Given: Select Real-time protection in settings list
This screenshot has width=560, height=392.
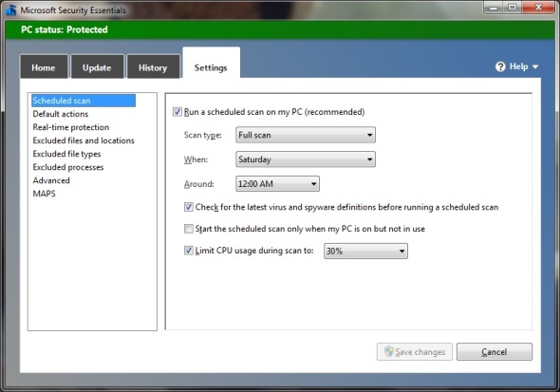Looking at the screenshot, I should 71,127.
